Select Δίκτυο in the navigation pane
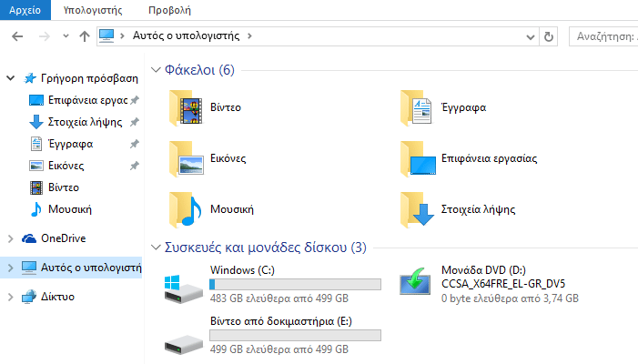Screen dimensions: 638x364 (x=57, y=297)
